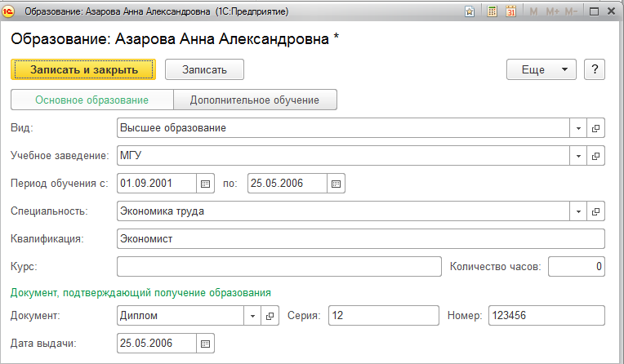The width and height of the screenshot is (624, 364).
Task: Add this form to favorites
Action: [470, 11]
